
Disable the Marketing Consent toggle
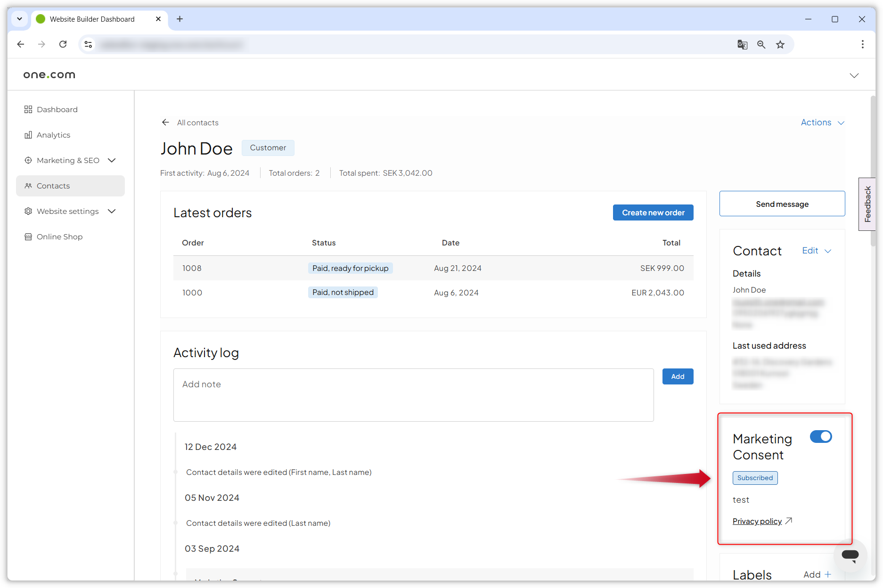(x=821, y=437)
